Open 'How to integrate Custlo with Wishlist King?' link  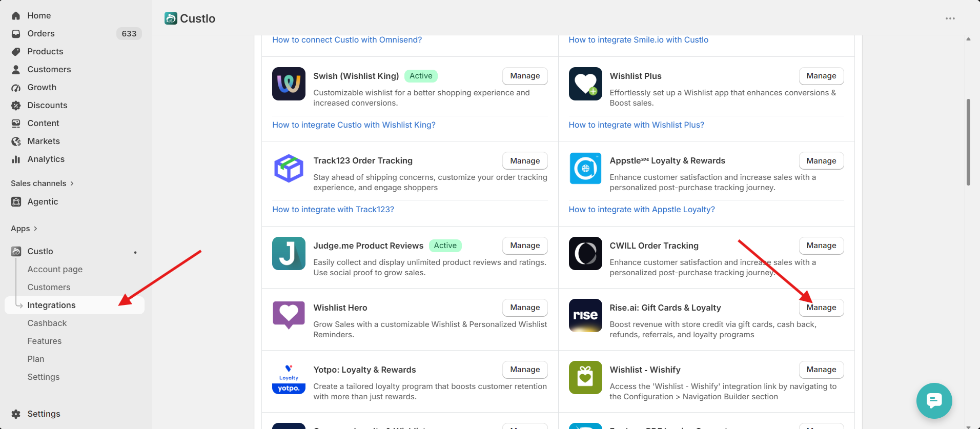tap(354, 125)
